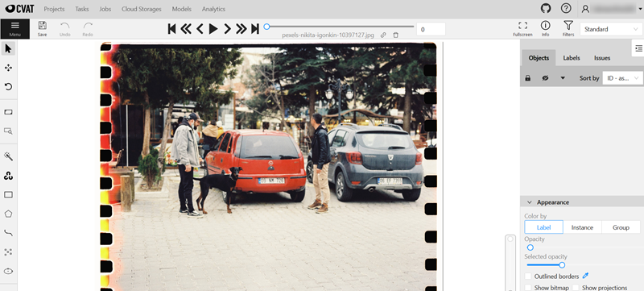Image resolution: width=644 pixels, height=291 pixels.
Task: Click the frame number input field
Action: [431, 29]
